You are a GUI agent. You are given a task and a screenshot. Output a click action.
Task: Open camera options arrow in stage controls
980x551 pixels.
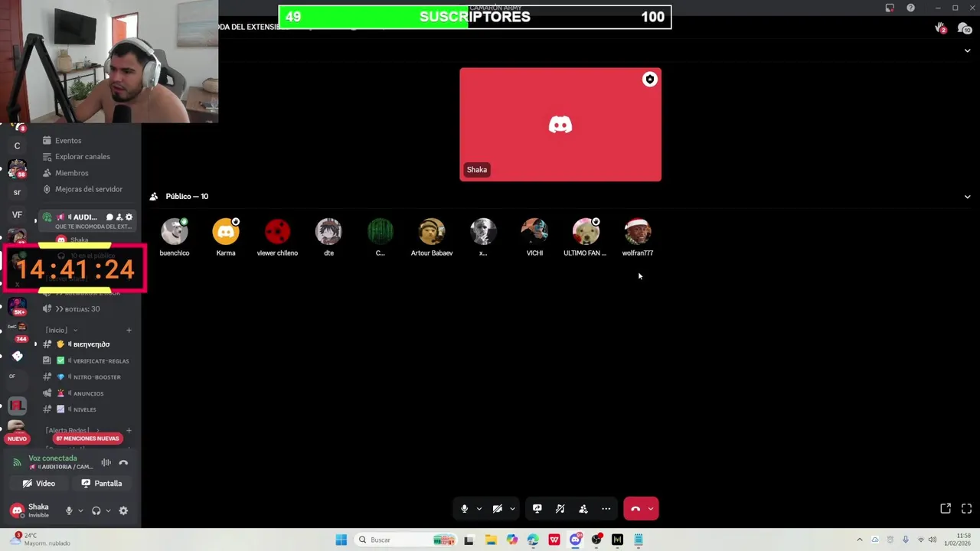[x=512, y=509]
